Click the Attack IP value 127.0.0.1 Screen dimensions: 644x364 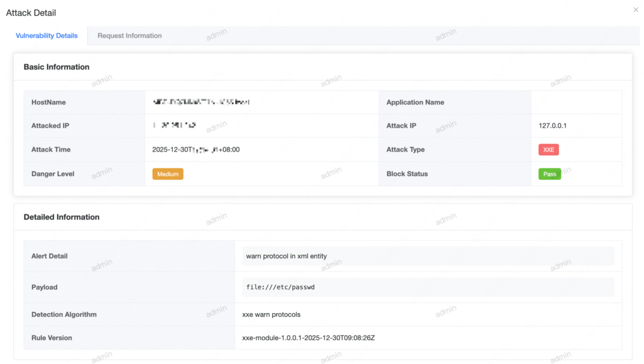tap(553, 126)
